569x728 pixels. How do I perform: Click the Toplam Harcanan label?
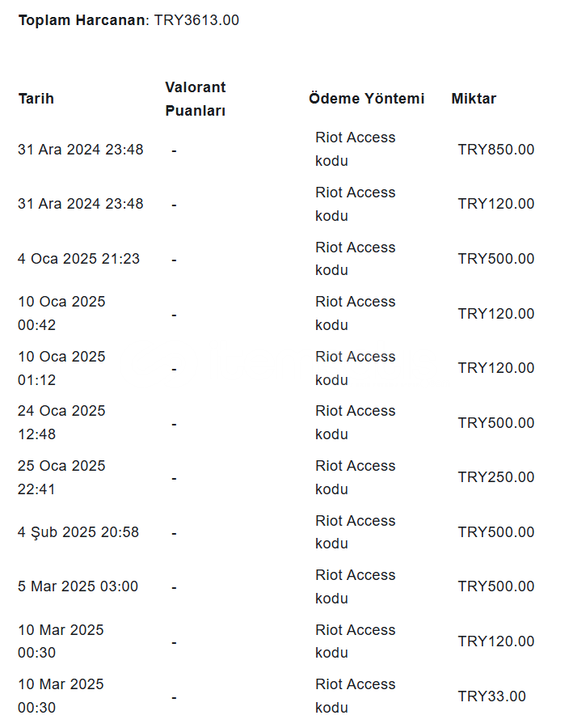82,20
